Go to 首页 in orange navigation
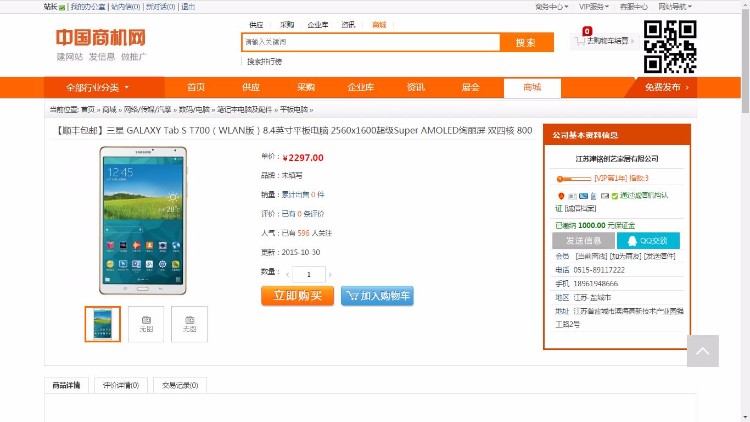 tap(196, 87)
